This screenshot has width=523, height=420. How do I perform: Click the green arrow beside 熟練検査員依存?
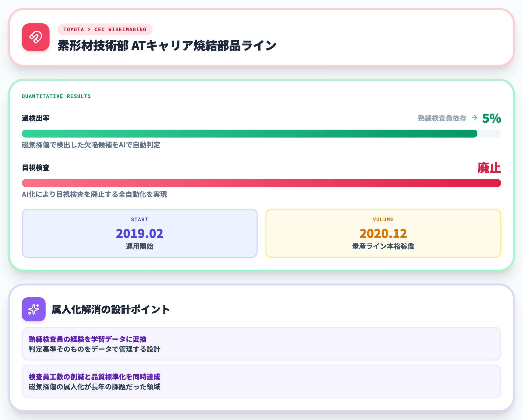click(x=474, y=118)
